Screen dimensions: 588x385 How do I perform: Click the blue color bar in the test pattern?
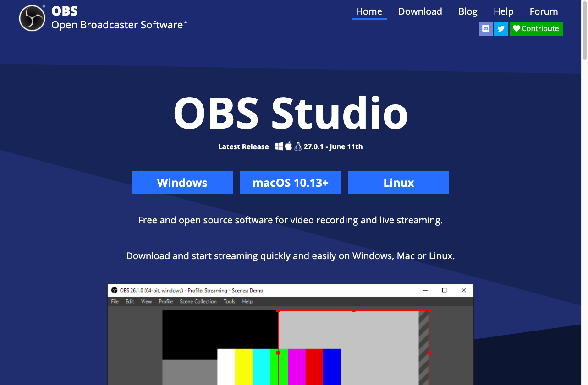[x=332, y=367]
